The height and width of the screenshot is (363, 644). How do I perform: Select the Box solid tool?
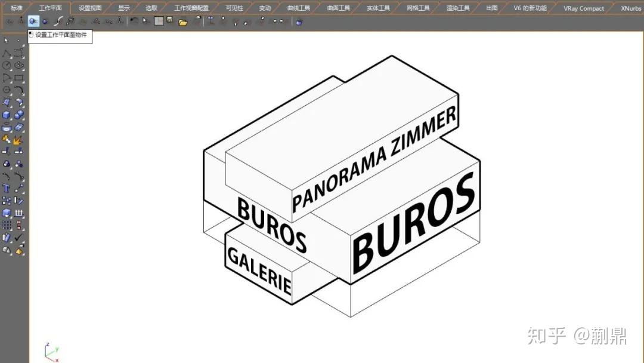click(x=7, y=115)
